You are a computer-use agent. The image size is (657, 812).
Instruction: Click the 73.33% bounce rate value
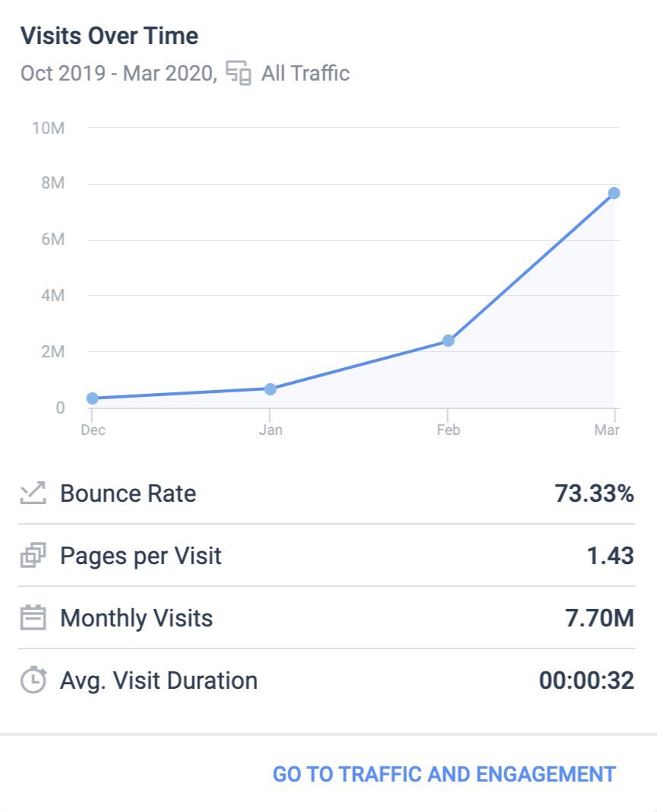(x=594, y=493)
